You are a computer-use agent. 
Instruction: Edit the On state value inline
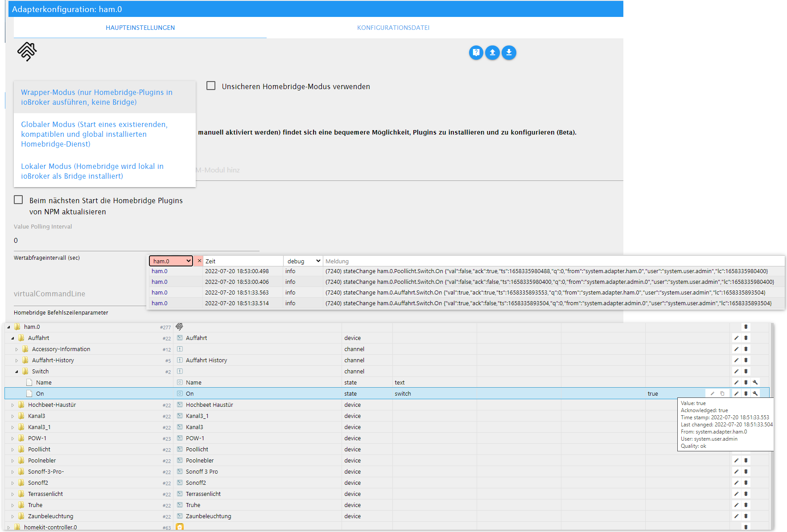pyautogui.click(x=713, y=394)
